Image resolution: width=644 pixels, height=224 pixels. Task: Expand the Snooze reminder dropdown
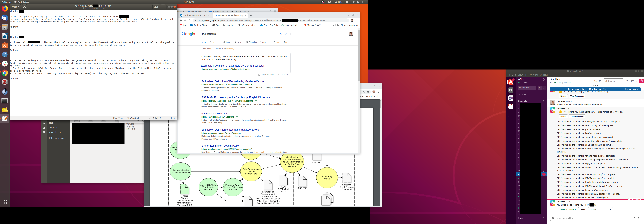coord(600,209)
